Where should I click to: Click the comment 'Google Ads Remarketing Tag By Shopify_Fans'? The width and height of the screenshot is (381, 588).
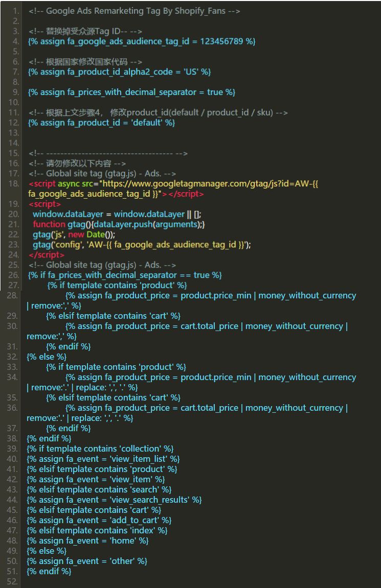point(135,11)
